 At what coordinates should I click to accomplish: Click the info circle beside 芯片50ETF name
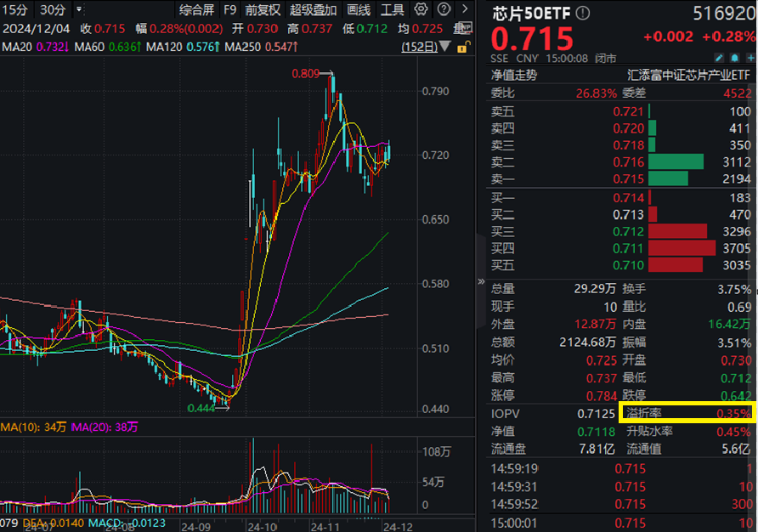pyautogui.click(x=581, y=14)
